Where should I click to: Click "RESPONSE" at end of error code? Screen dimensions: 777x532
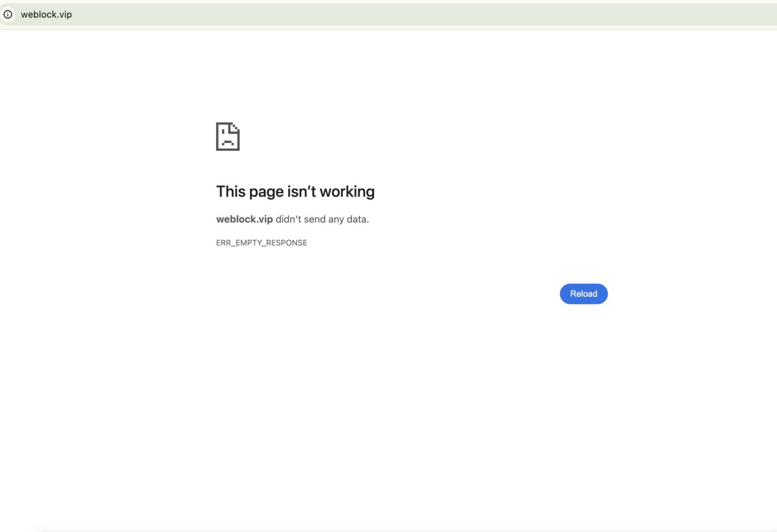[287, 243]
